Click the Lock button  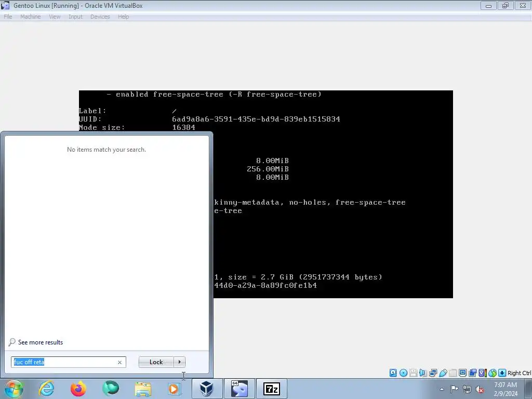pyautogui.click(x=156, y=362)
